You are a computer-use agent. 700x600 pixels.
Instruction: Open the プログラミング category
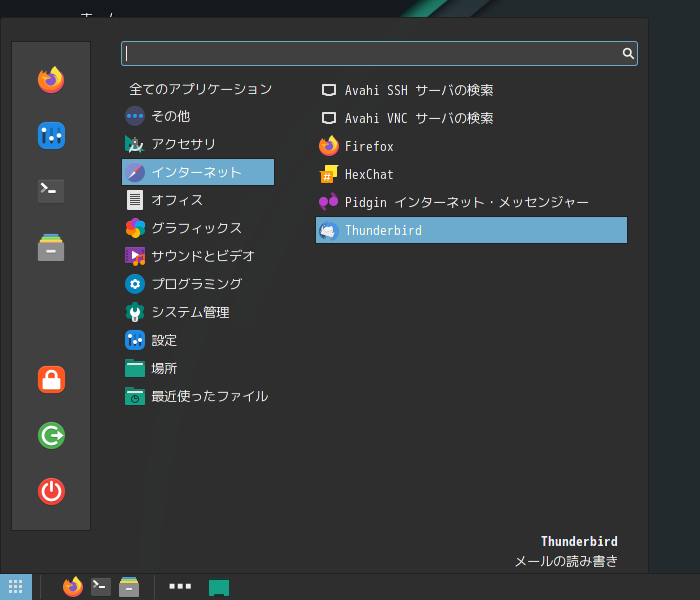(198, 284)
